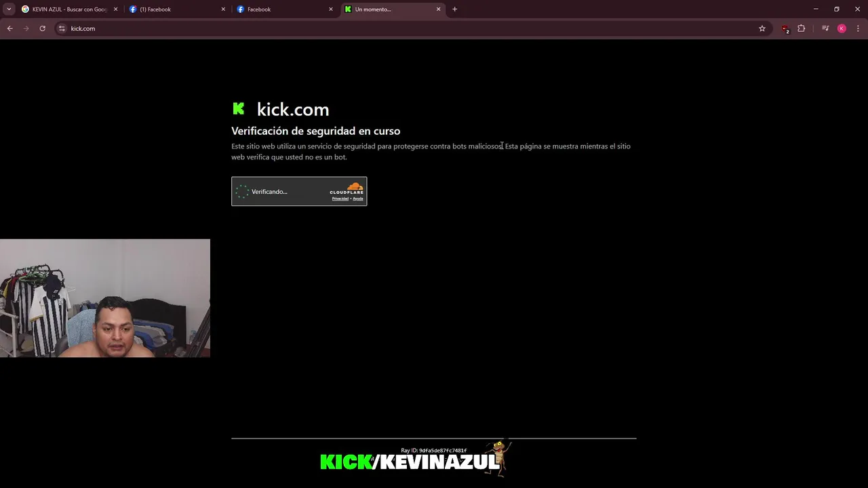Select the Un momento... tab
868x488 pixels.
393,9
